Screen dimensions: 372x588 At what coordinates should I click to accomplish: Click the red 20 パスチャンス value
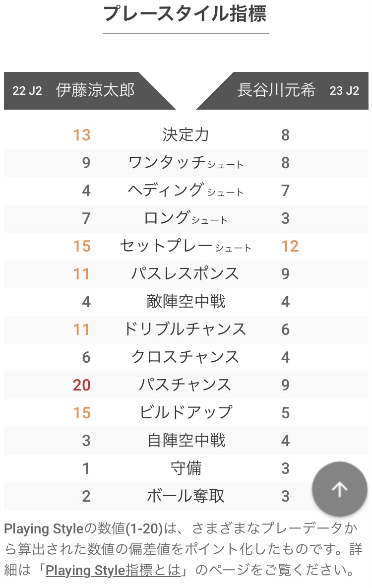(82, 385)
